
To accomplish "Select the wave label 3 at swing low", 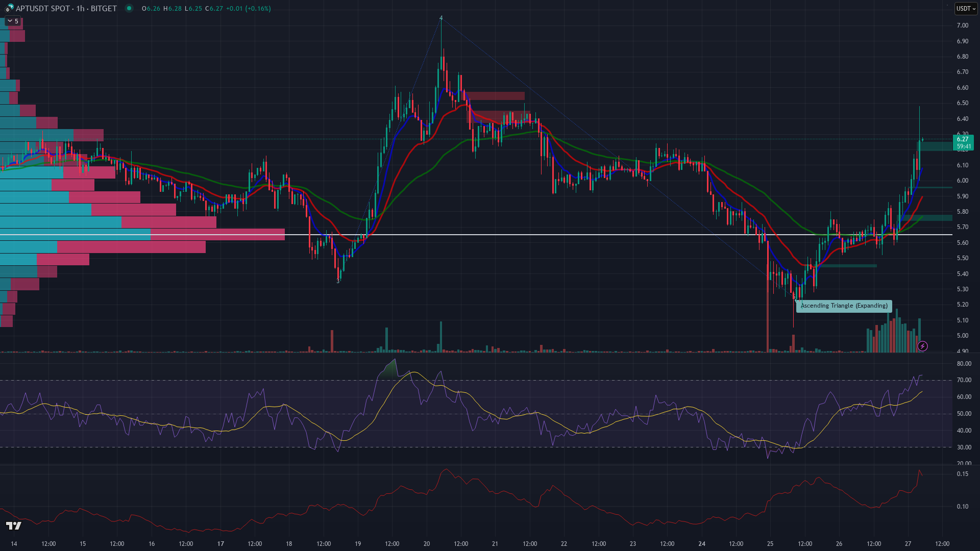I will tap(338, 281).
